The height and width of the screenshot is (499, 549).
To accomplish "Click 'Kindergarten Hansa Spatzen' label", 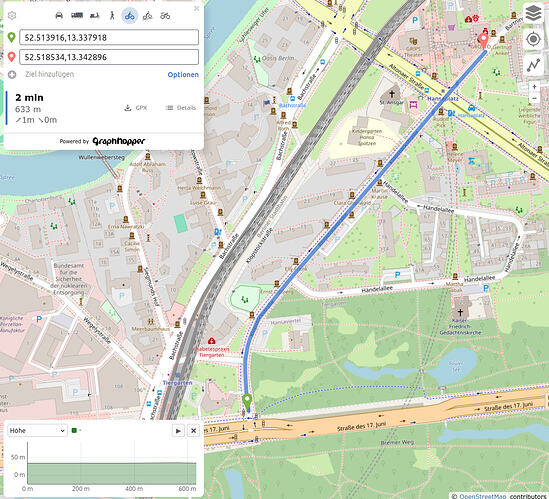I will 367,137.
